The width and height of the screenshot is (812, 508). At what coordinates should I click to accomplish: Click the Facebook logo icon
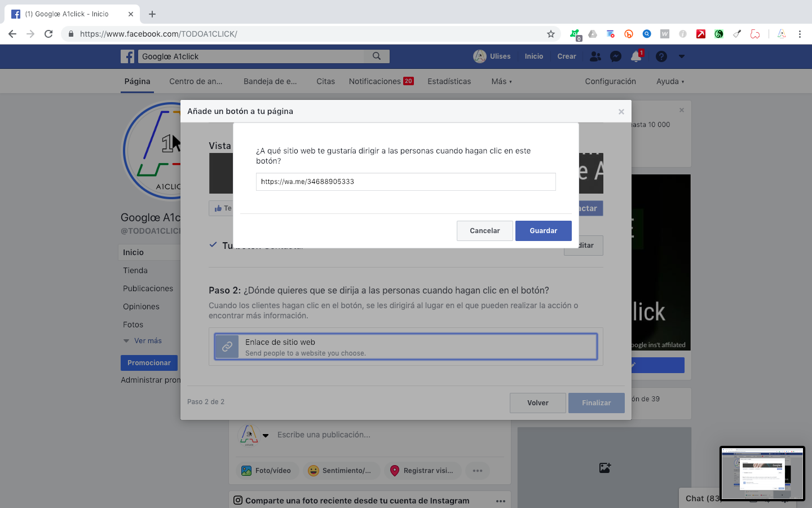[127, 56]
